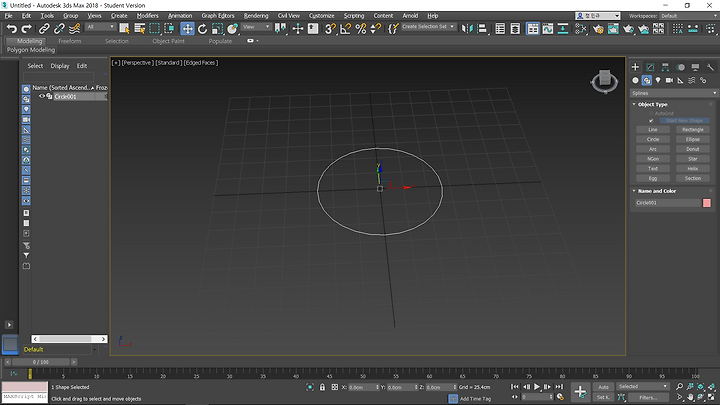720x405 pixels.
Task: Open the selection filter All dropdown
Action: pyautogui.click(x=101, y=27)
